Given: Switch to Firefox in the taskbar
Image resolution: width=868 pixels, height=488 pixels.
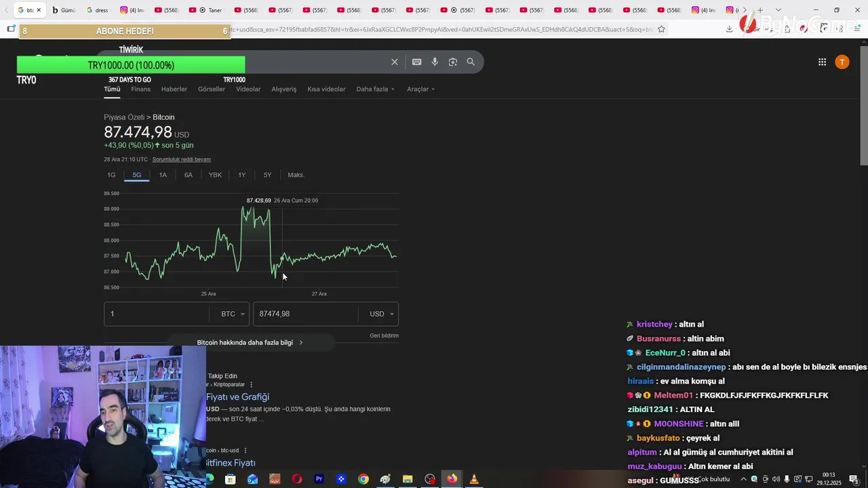Looking at the screenshot, I should click(452, 479).
